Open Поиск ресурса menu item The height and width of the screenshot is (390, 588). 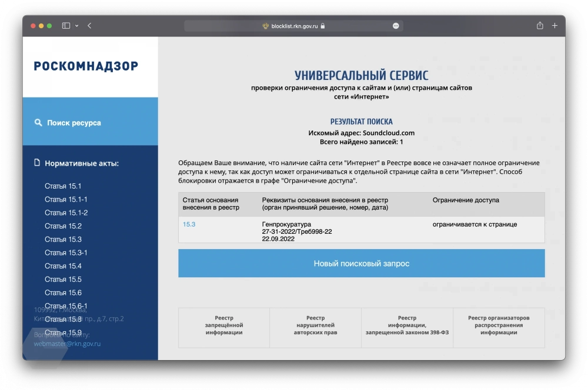(x=74, y=123)
